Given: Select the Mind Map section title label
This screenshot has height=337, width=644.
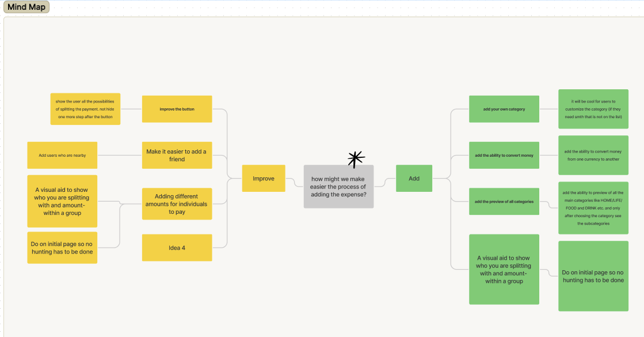Looking at the screenshot, I should click(x=26, y=7).
